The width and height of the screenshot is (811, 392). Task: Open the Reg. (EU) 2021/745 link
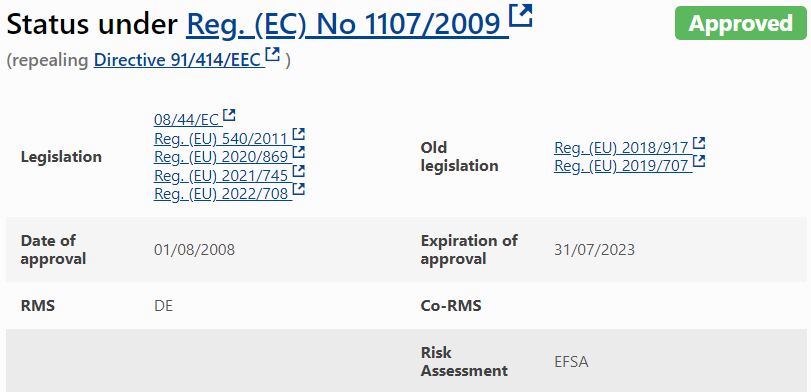point(222,176)
